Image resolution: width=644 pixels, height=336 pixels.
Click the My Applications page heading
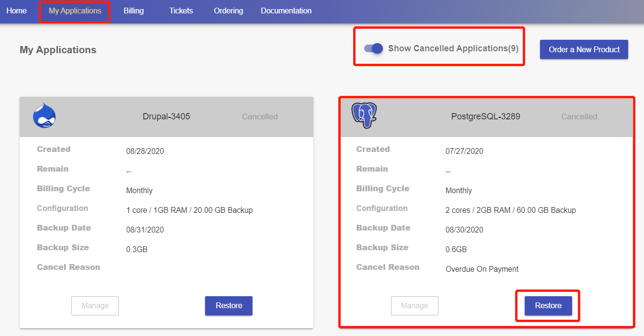click(x=57, y=49)
